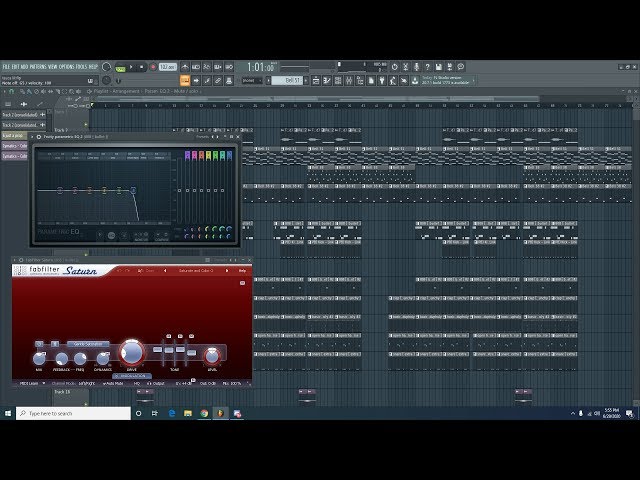
Task: Arm recording with the red record button
Action: (153, 67)
